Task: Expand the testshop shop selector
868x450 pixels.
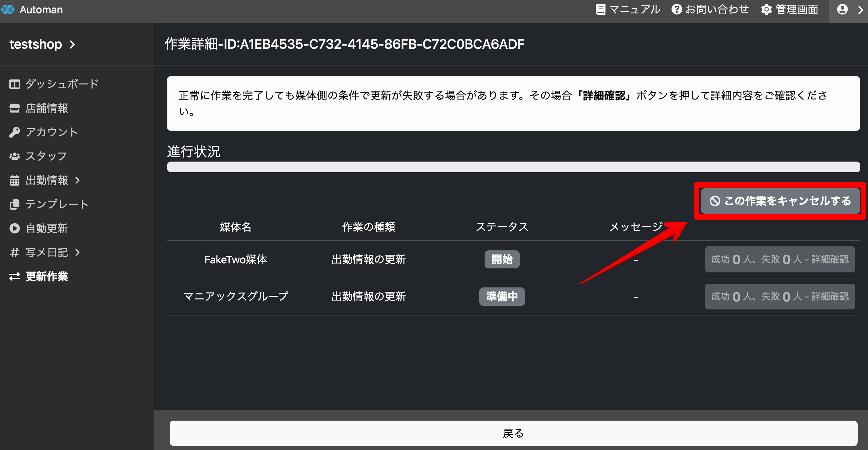Action: tap(42, 44)
